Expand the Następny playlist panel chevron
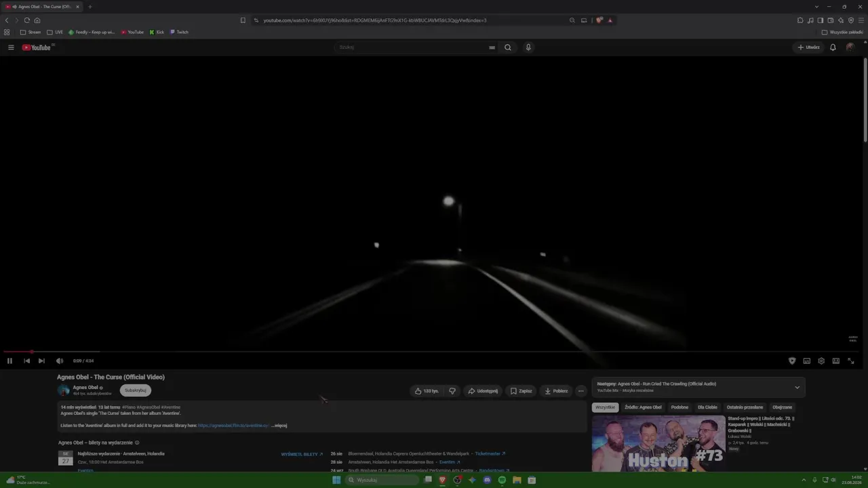This screenshot has height=488, width=868. pyautogui.click(x=797, y=388)
